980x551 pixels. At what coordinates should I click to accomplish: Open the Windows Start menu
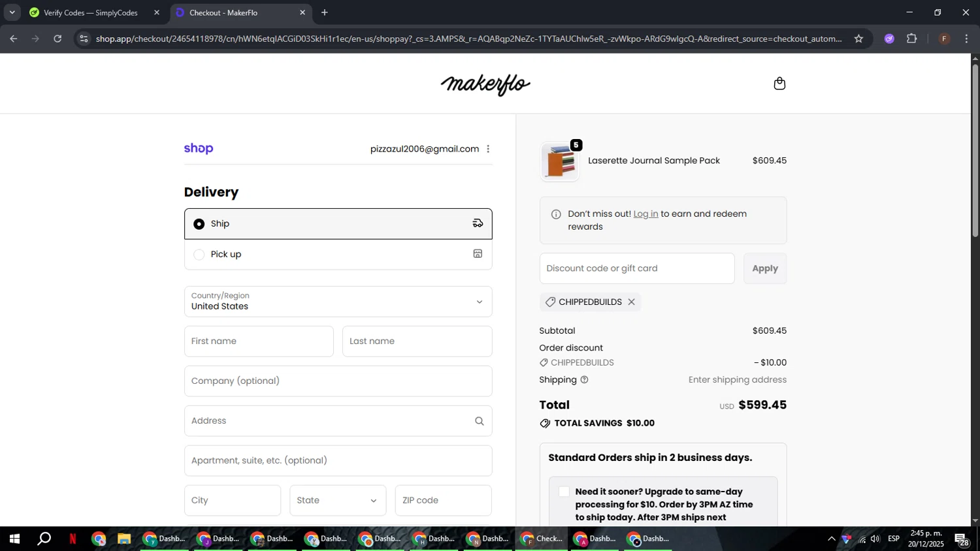14,539
